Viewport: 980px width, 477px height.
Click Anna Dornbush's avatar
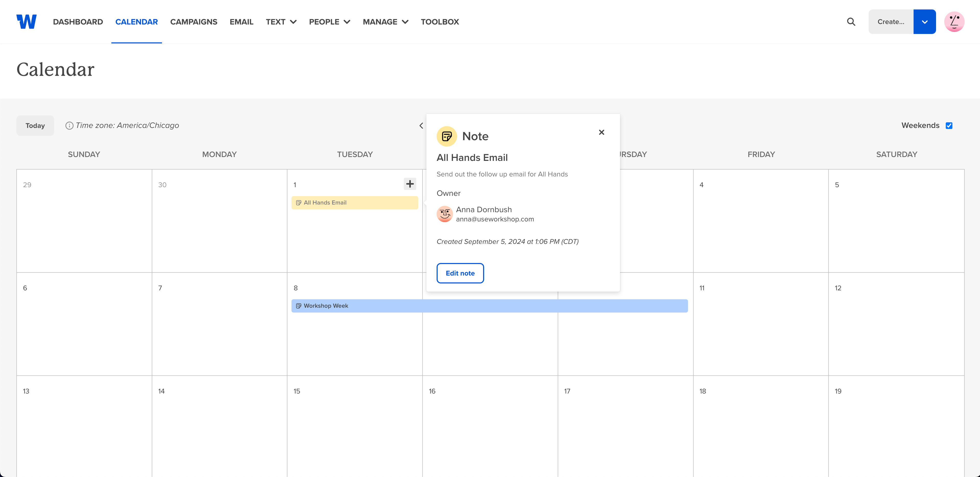coord(444,214)
